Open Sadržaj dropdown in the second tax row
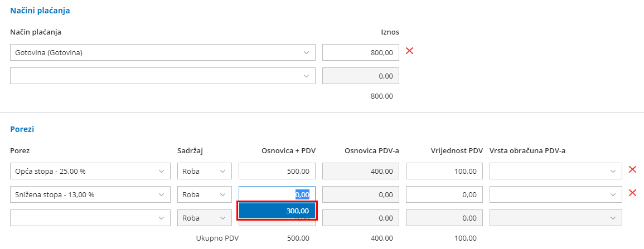 [x=204, y=194]
